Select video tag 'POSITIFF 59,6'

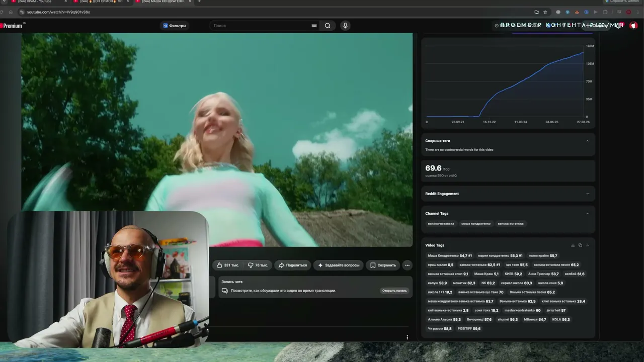(x=469, y=328)
